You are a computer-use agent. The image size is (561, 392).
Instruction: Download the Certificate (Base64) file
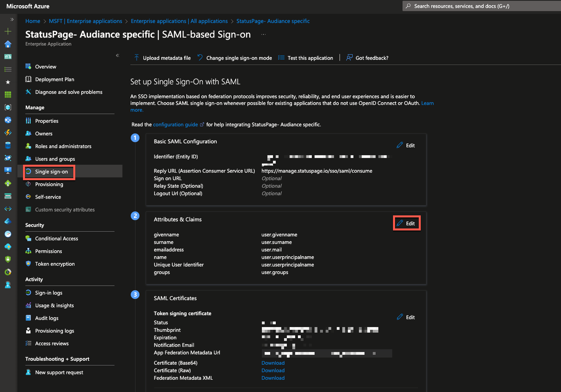(273, 363)
